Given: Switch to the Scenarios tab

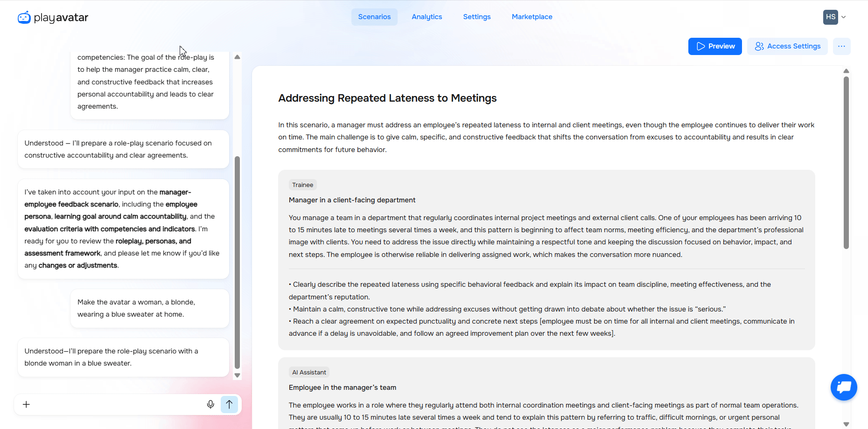Looking at the screenshot, I should pos(374,17).
